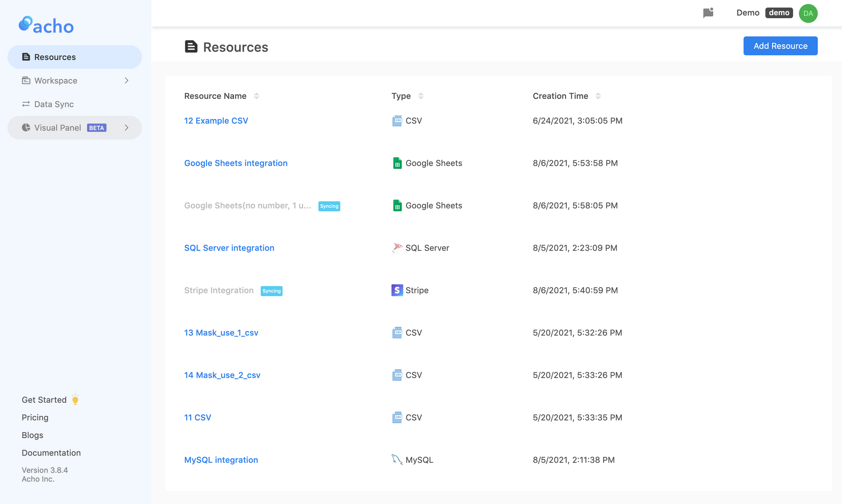Screen dimensions: 842x504
Task: Click the Resource Name column header
Action: coord(215,96)
